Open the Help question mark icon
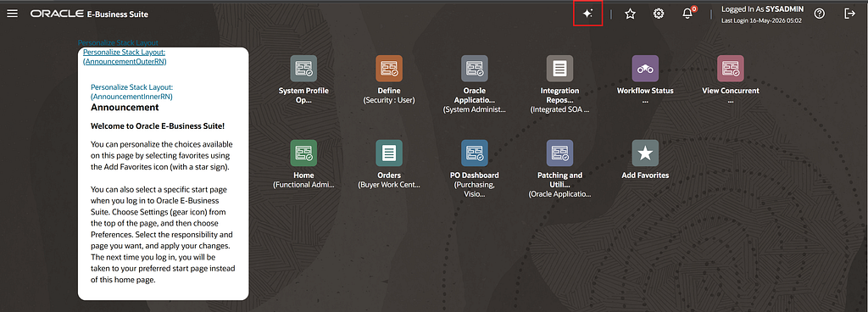The image size is (868, 312). [x=820, y=14]
